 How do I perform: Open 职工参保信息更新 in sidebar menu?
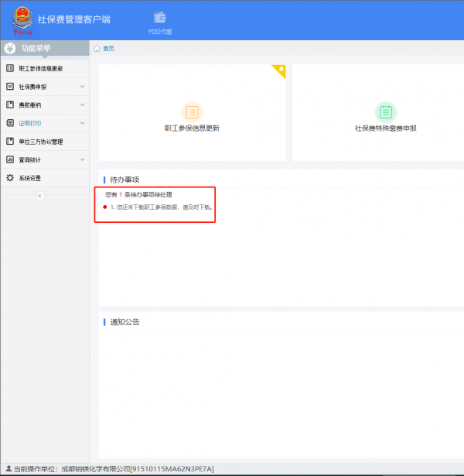[41, 69]
